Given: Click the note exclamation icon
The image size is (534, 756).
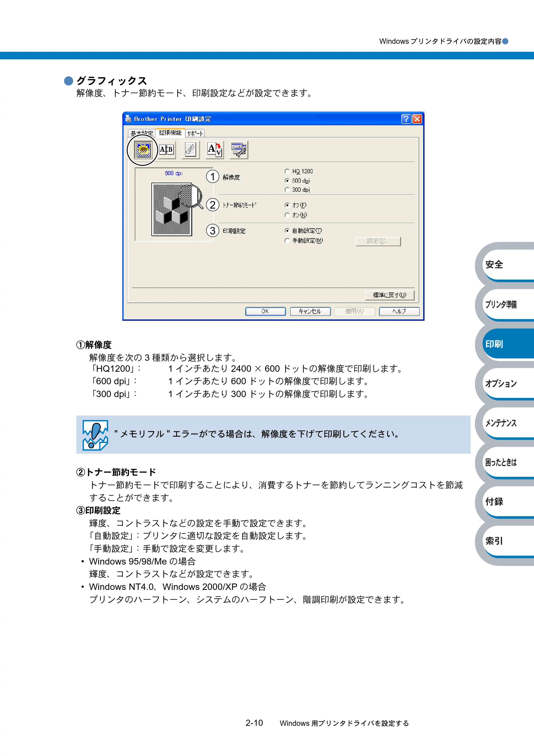Looking at the screenshot, I should (x=96, y=435).
